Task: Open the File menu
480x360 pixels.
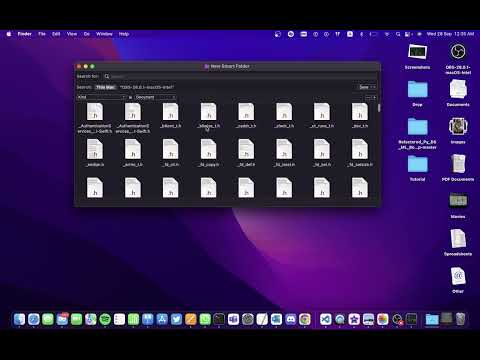Action: [x=42, y=34]
